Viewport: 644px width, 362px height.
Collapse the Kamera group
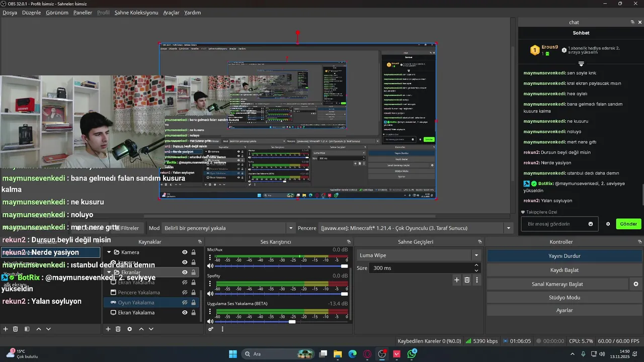coord(109,252)
